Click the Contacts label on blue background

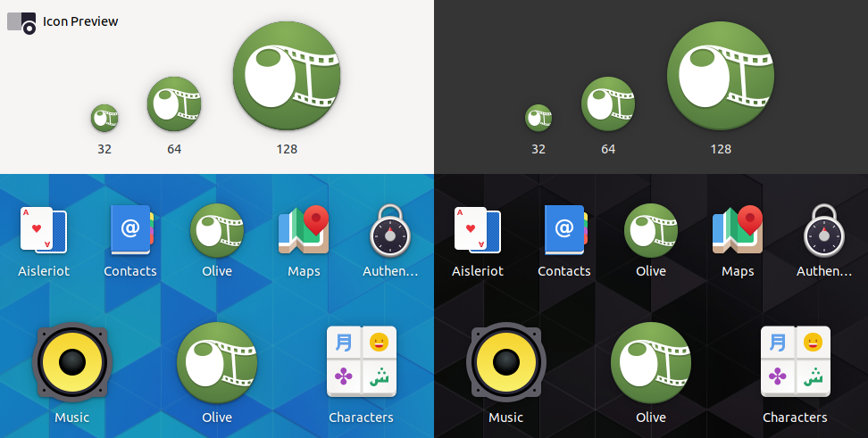coord(130,271)
